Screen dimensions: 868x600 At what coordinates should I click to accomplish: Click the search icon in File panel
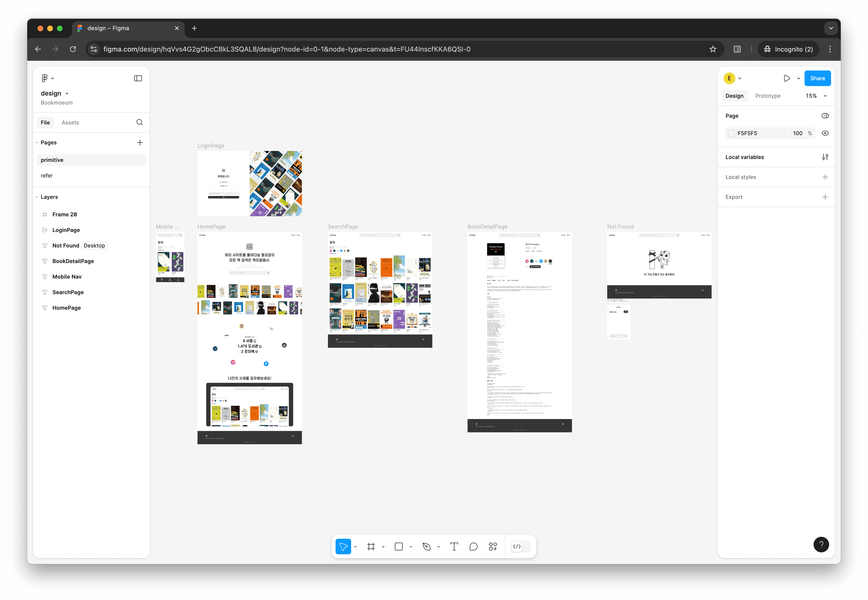pos(139,123)
